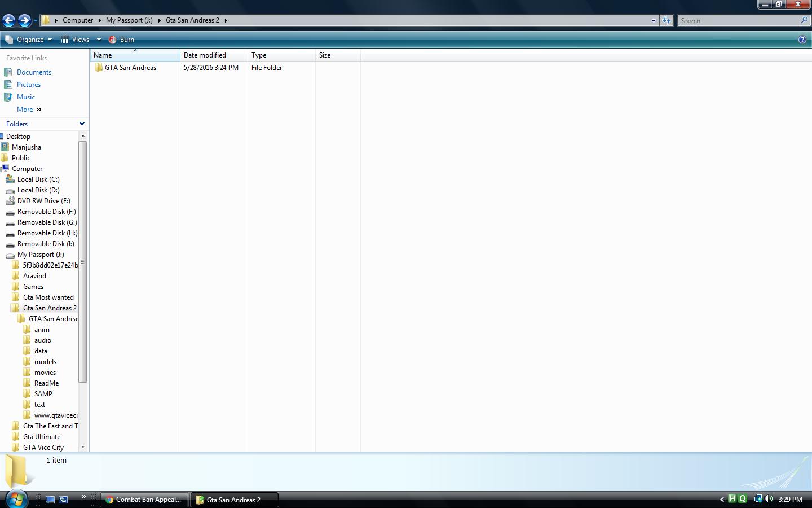The width and height of the screenshot is (812, 508).
Task: Select Gta San Andreas 2 breadcrumb segment
Action: [x=192, y=20]
